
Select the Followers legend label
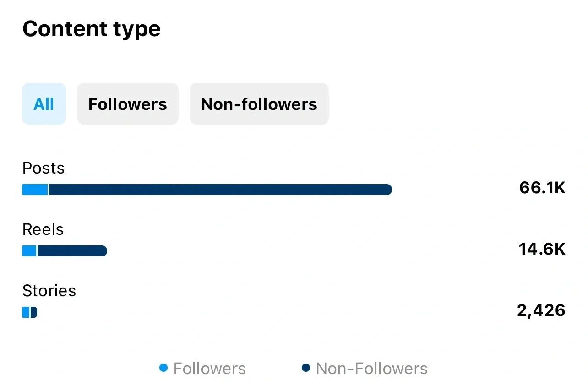[x=210, y=369]
